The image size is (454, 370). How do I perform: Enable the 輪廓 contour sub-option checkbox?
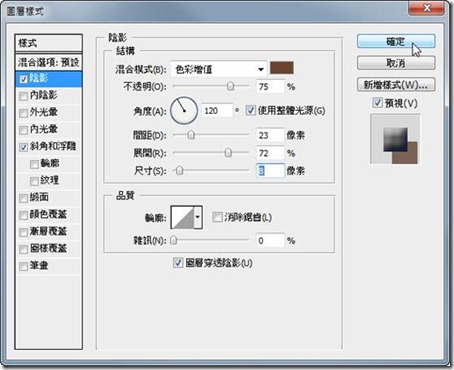coord(34,164)
